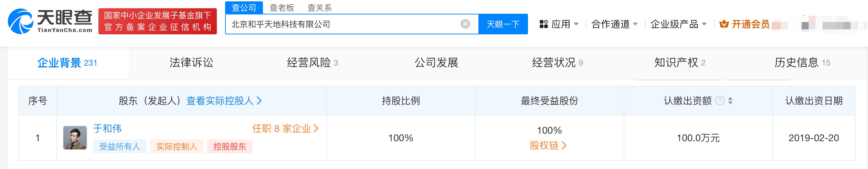868x169 pixels.
Task: View the 股权链 equity chain
Action: (x=548, y=146)
